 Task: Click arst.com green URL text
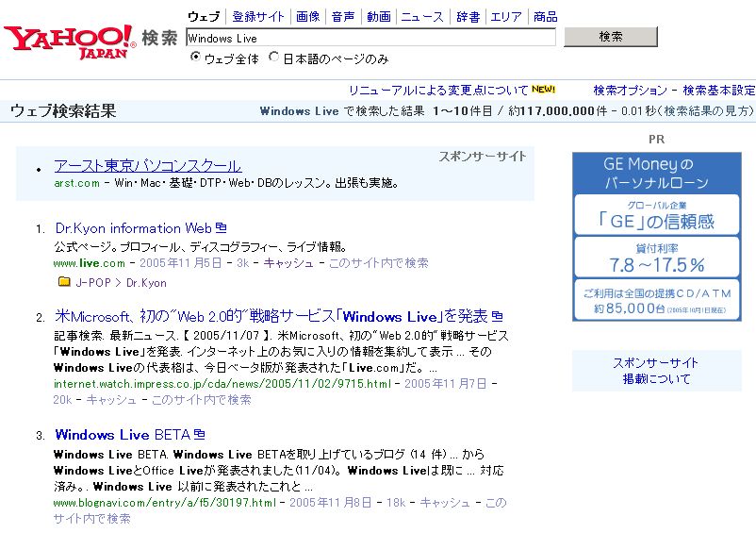pyautogui.click(x=76, y=183)
